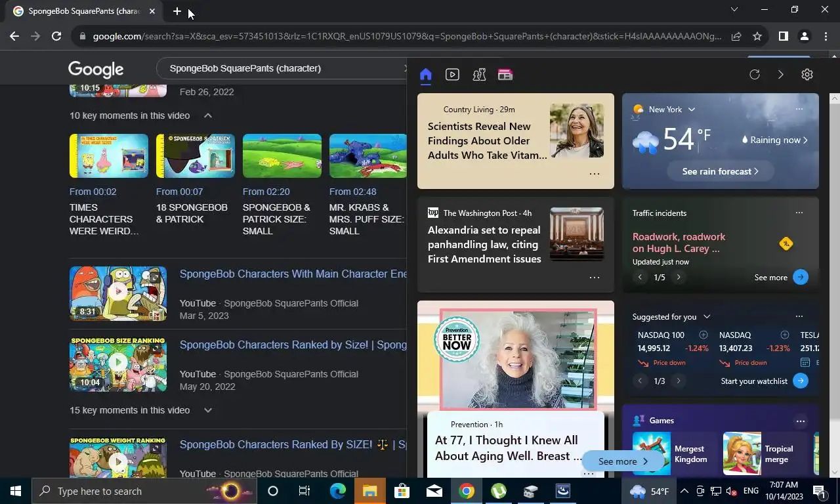The image size is (840, 504).
Task: Open a new Chrome tab
Action: 177,11
